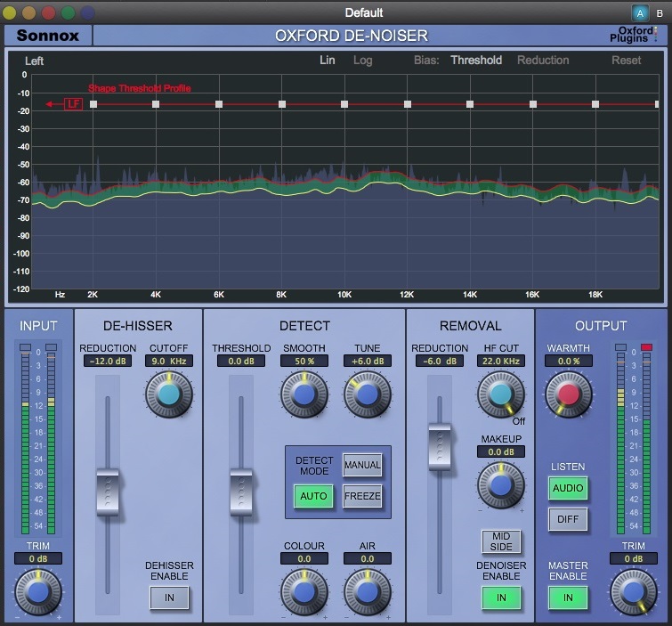Switch the graph to Log scale

[x=362, y=61]
